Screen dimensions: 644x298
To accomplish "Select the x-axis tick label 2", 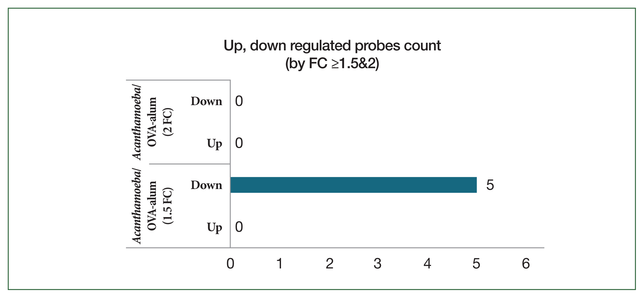I will [329, 264].
